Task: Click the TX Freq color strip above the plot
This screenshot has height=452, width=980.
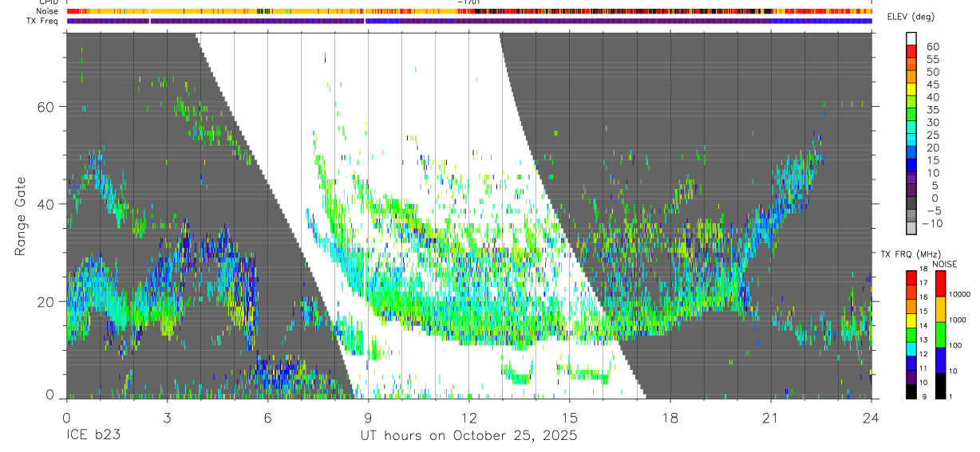Action: pyautogui.click(x=469, y=21)
